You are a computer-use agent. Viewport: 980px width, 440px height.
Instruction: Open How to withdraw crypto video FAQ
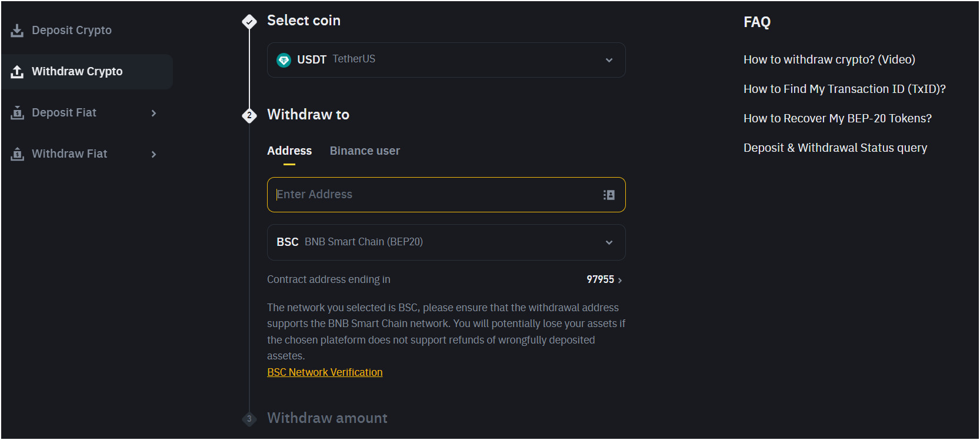(x=829, y=59)
